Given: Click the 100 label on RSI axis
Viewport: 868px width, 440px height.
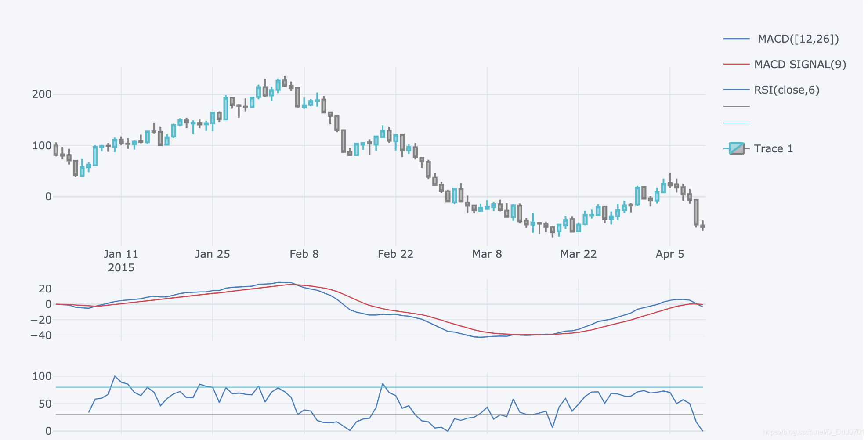Looking at the screenshot, I should pos(42,376).
